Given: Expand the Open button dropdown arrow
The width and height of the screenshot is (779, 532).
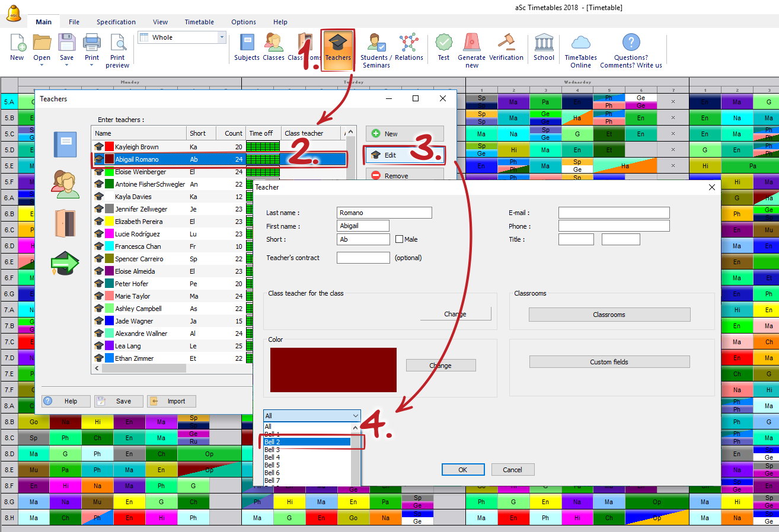Looking at the screenshot, I should click(x=41, y=65).
